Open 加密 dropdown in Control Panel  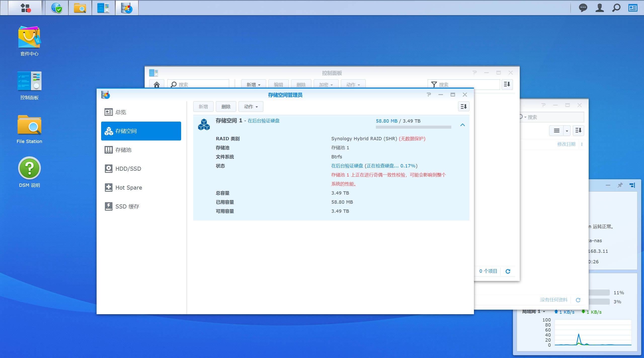coord(326,85)
